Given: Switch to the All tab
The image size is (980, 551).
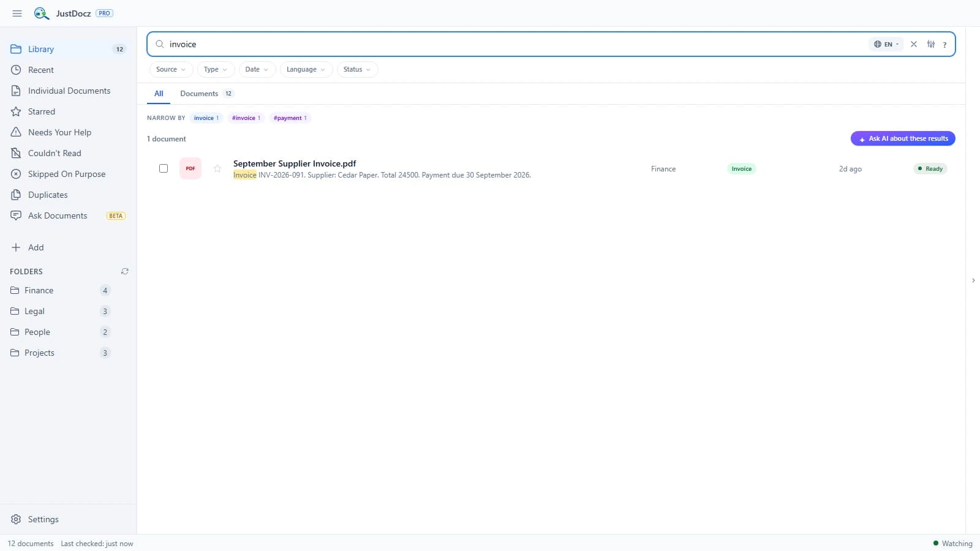Looking at the screenshot, I should [159, 94].
